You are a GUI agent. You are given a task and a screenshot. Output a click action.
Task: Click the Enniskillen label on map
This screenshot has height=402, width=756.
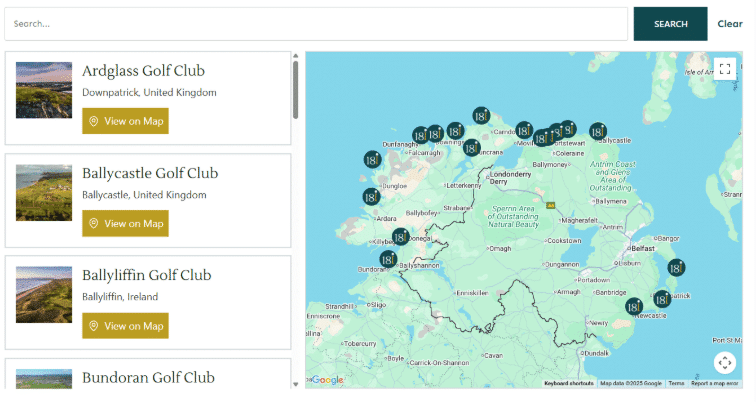(472, 293)
